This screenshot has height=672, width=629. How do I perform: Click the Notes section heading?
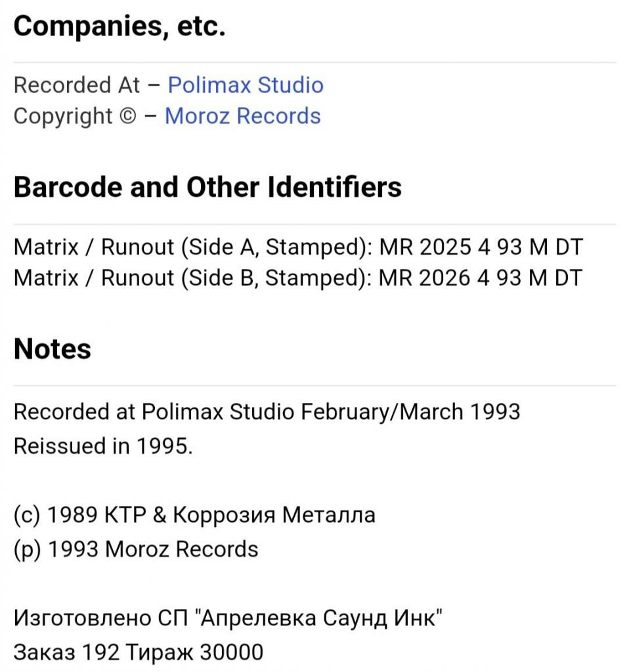tap(53, 349)
